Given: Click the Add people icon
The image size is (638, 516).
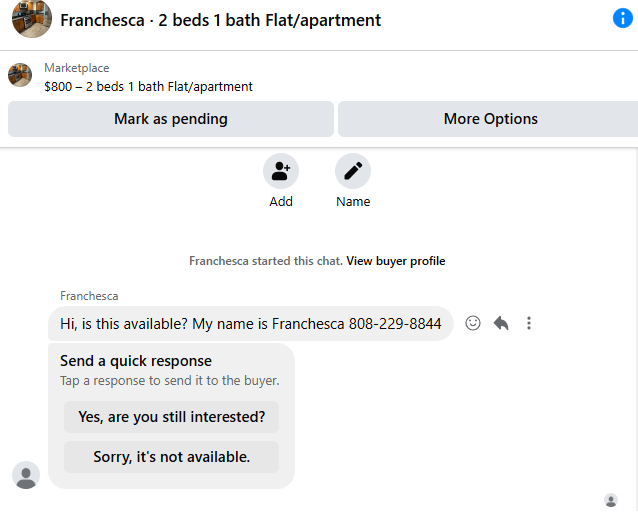Looking at the screenshot, I should (281, 171).
